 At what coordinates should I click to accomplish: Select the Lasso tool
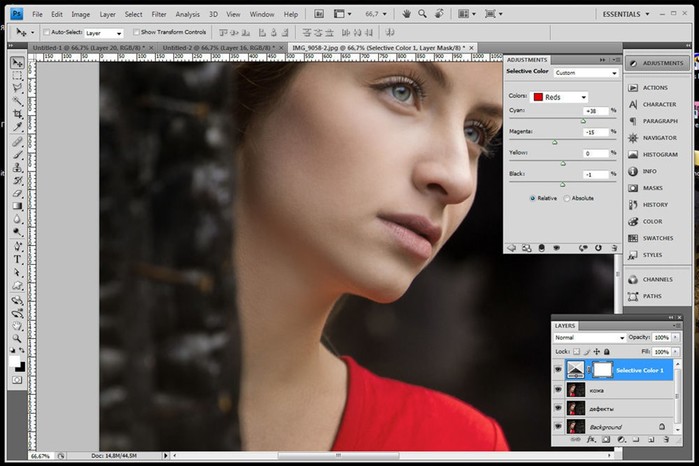[17, 88]
